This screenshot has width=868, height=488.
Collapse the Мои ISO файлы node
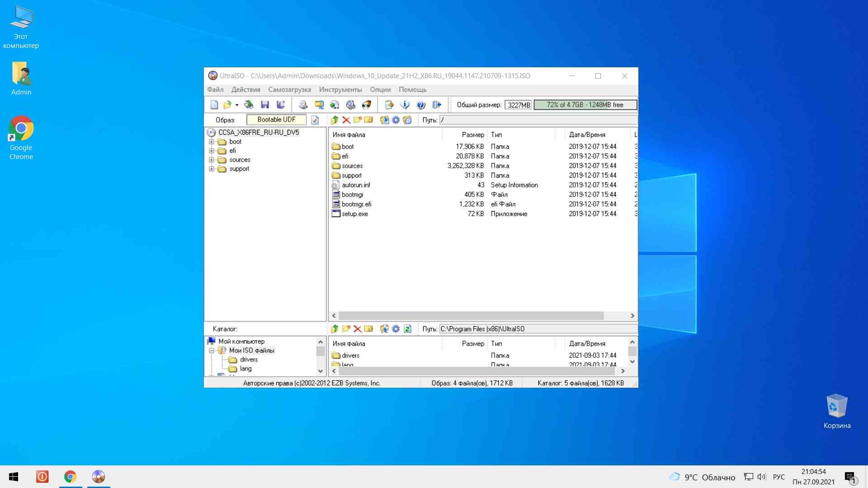(212, 351)
